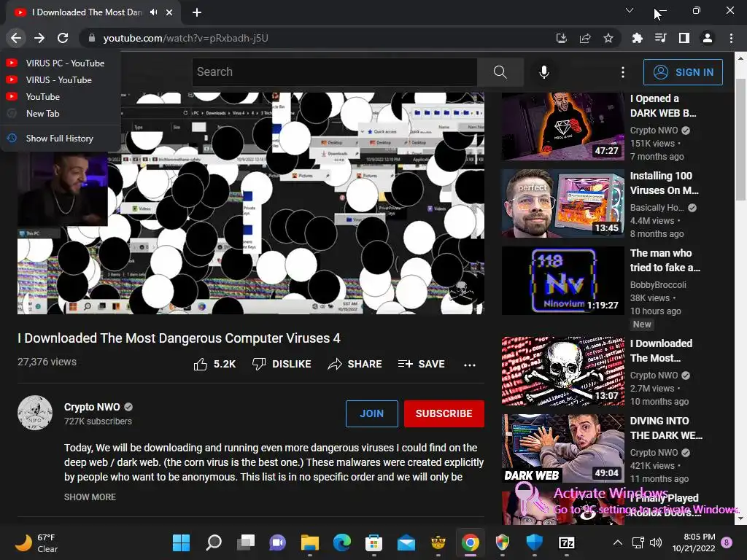Click the taskbar volume speaker icon
This screenshot has height=560, width=747.
[x=656, y=542]
